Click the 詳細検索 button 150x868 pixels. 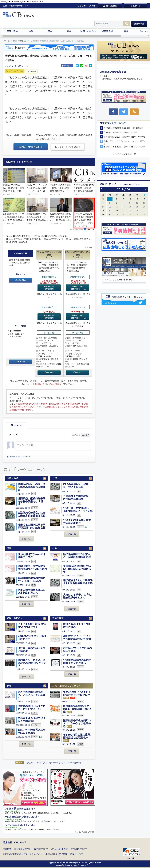click(139, 24)
